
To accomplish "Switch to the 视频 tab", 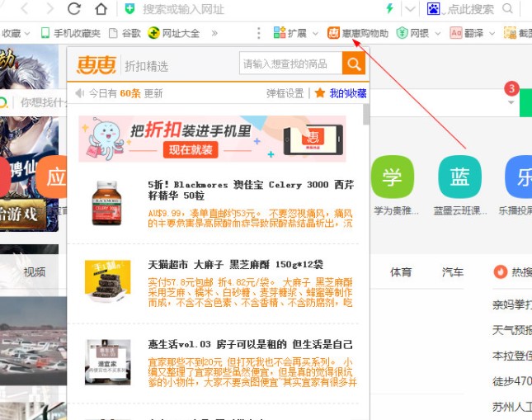I will (x=35, y=271).
